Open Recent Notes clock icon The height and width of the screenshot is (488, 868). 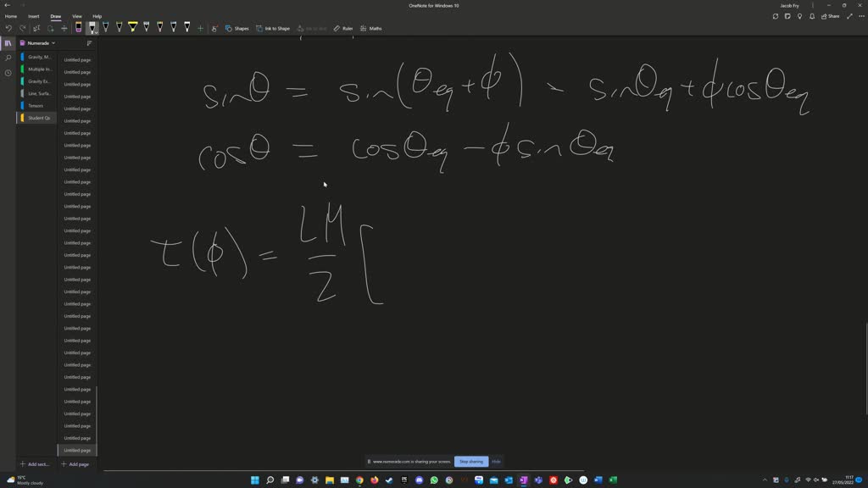8,73
